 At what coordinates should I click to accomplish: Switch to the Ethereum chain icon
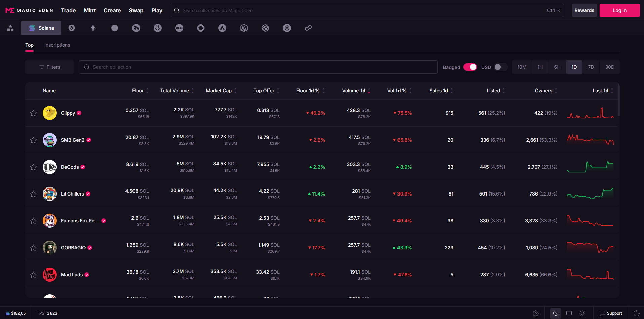93,28
